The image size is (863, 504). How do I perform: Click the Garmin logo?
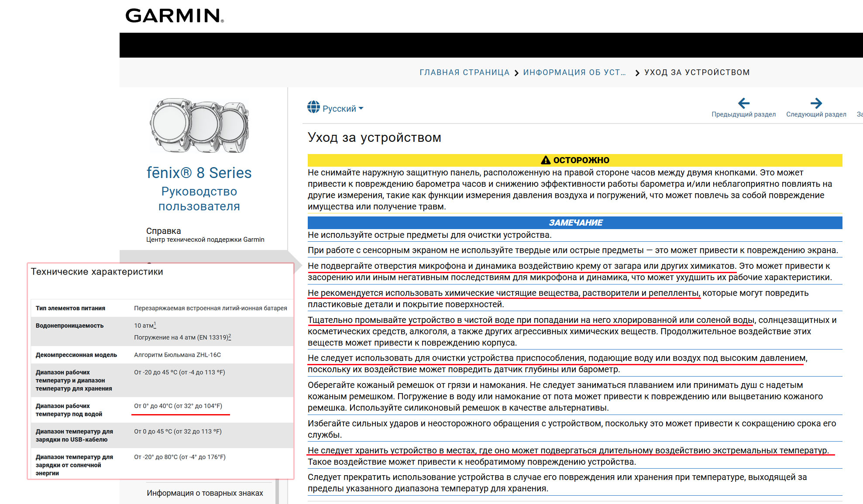[174, 16]
